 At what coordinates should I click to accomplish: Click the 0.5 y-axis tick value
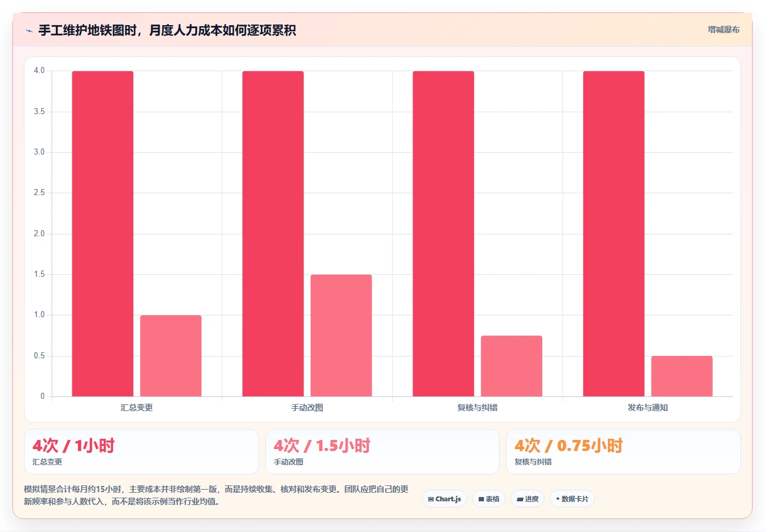(39, 356)
